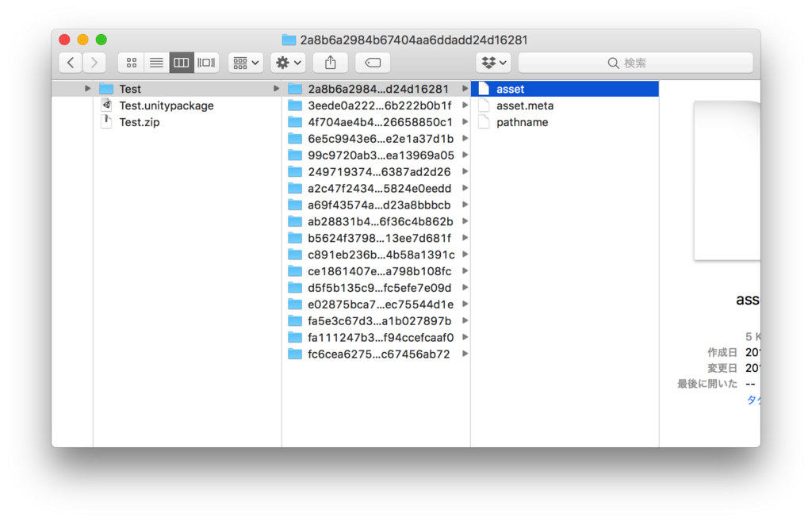Click folder icon of e02875bca7...ec75544d1e
The image size is (812, 521).
(295, 304)
